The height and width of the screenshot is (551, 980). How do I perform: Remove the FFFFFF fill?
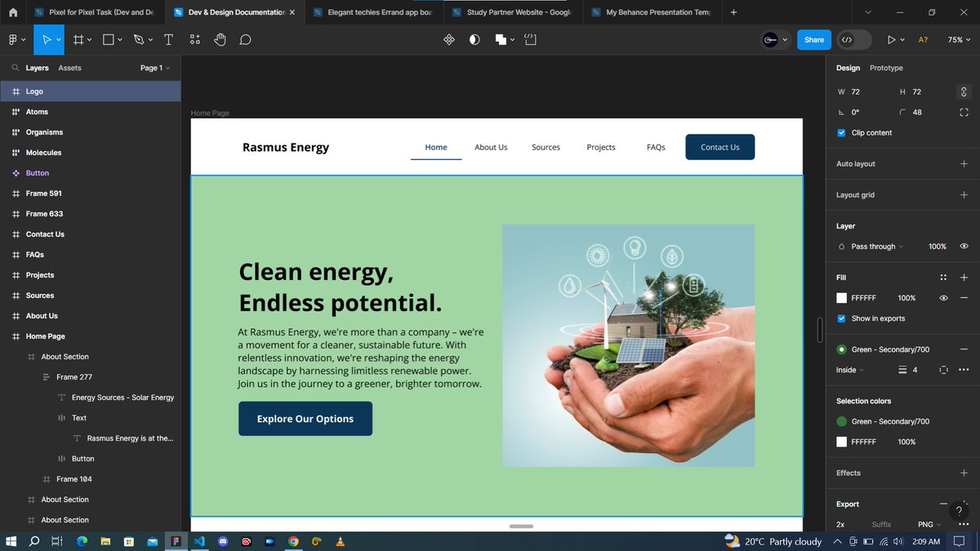964,298
